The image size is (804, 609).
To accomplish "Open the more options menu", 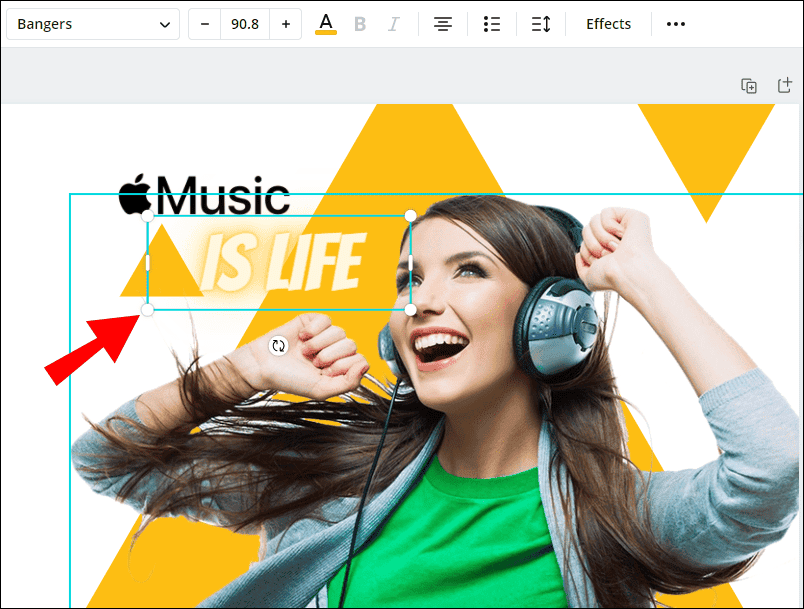I will (x=675, y=24).
